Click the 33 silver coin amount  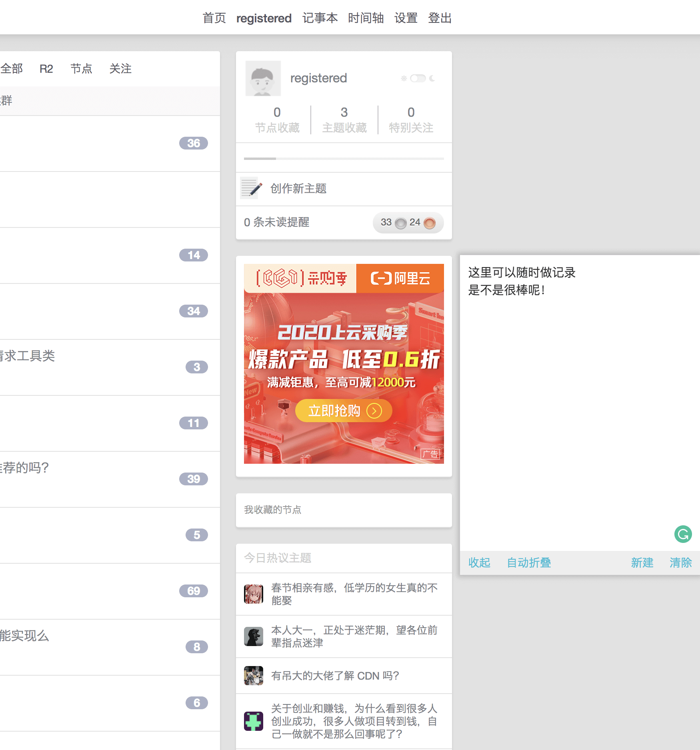coord(386,222)
